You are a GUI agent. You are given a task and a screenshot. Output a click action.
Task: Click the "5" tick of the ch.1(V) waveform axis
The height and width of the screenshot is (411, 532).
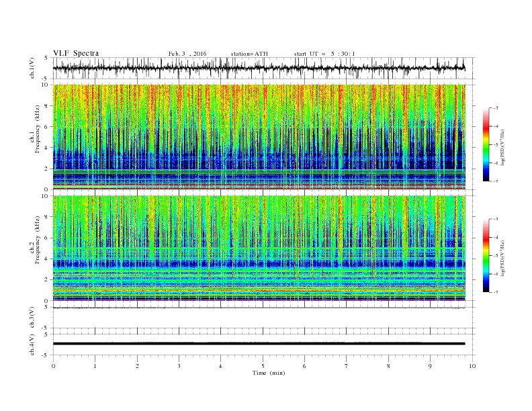(x=46, y=58)
